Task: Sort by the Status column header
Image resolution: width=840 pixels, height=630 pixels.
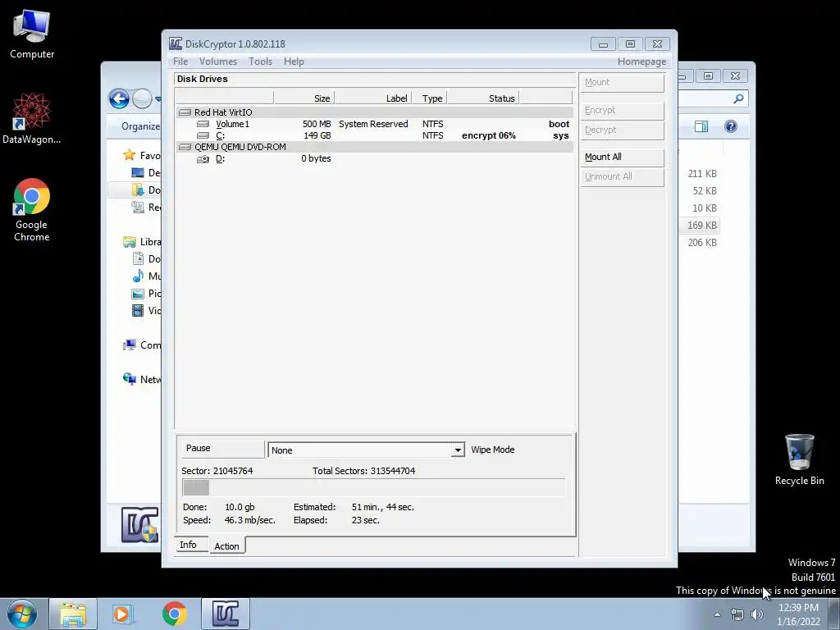Action: click(484, 98)
